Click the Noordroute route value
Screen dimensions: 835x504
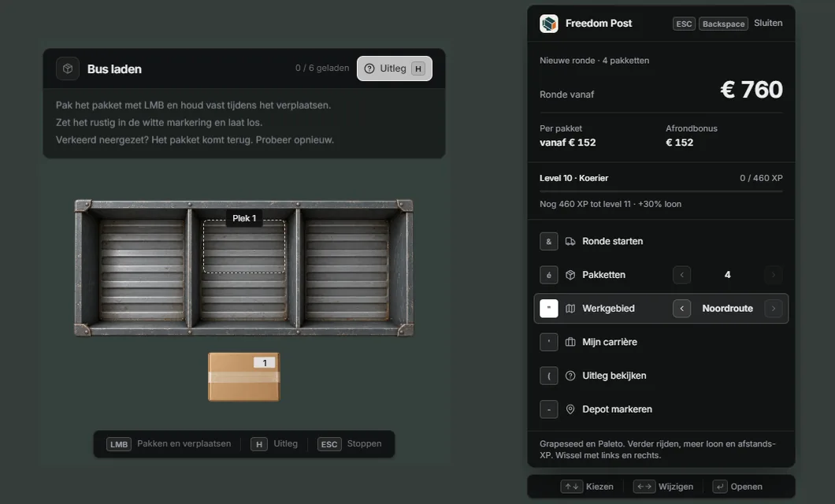point(727,308)
